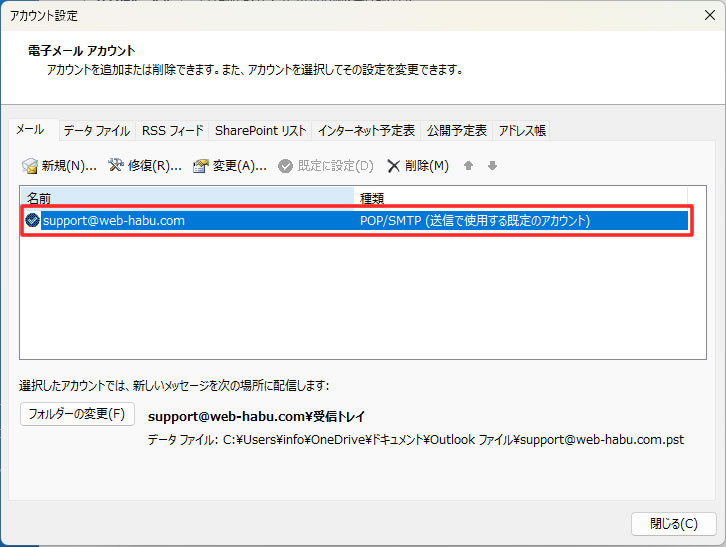Viewport: 726px width, 547px height.
Task: Open the RSS フィード tab
Action: coord(172,131)
